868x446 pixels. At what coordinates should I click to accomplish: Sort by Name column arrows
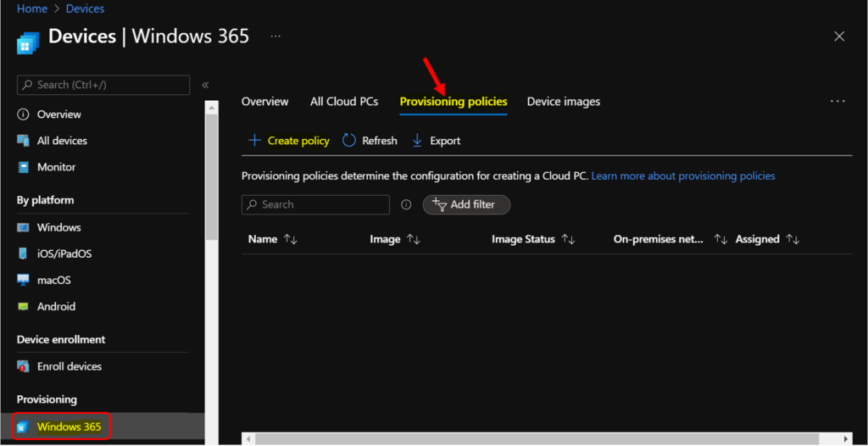(291, 239)
